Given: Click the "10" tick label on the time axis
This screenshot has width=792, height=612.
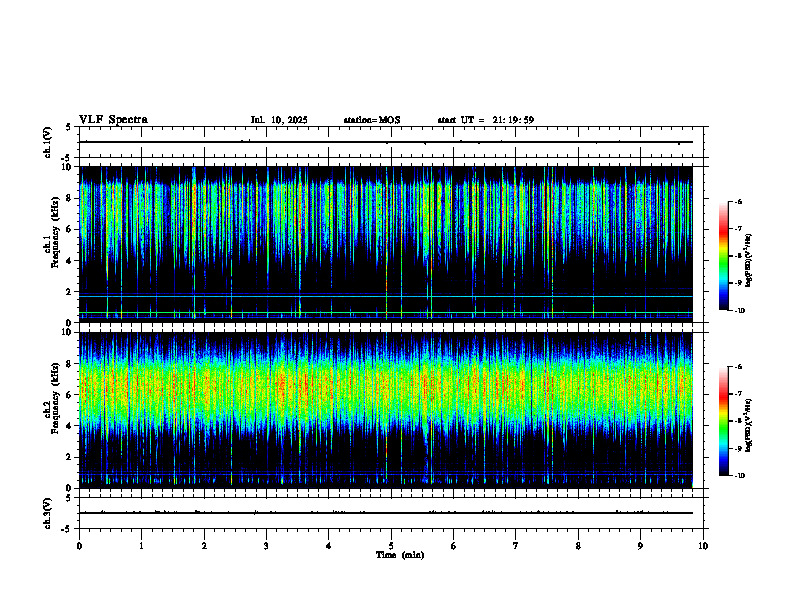Looking at the screenshot, I should tap(703, 546).
